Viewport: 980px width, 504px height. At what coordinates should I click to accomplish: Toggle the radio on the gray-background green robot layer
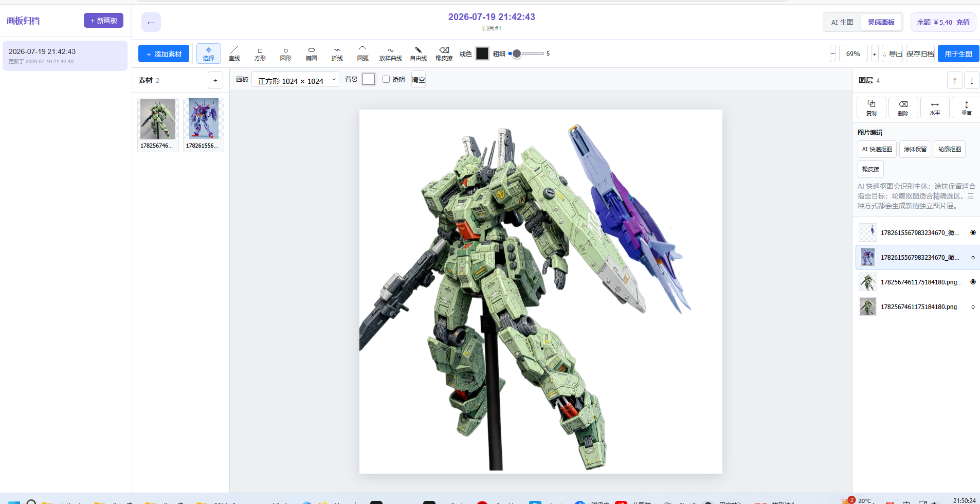tap(973, 307)
